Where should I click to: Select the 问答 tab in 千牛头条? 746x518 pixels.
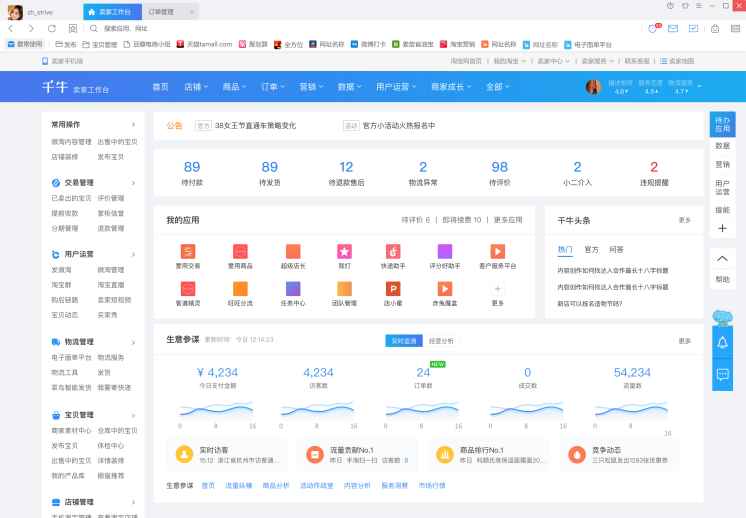(616, 249)
